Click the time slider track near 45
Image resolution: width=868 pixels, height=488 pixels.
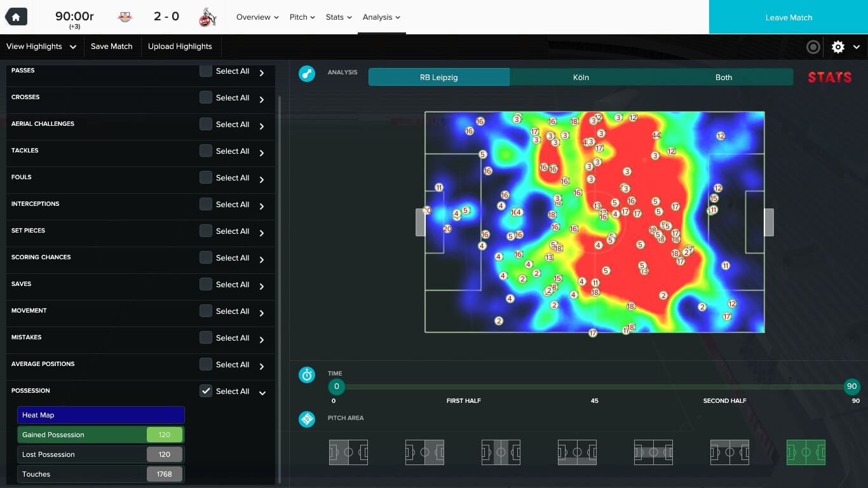click(594, 386)
